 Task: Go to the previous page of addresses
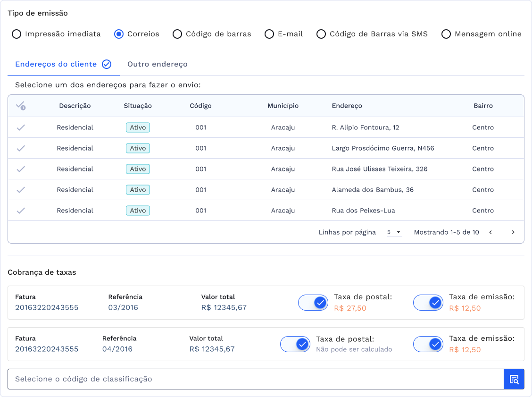pos(490,232)
